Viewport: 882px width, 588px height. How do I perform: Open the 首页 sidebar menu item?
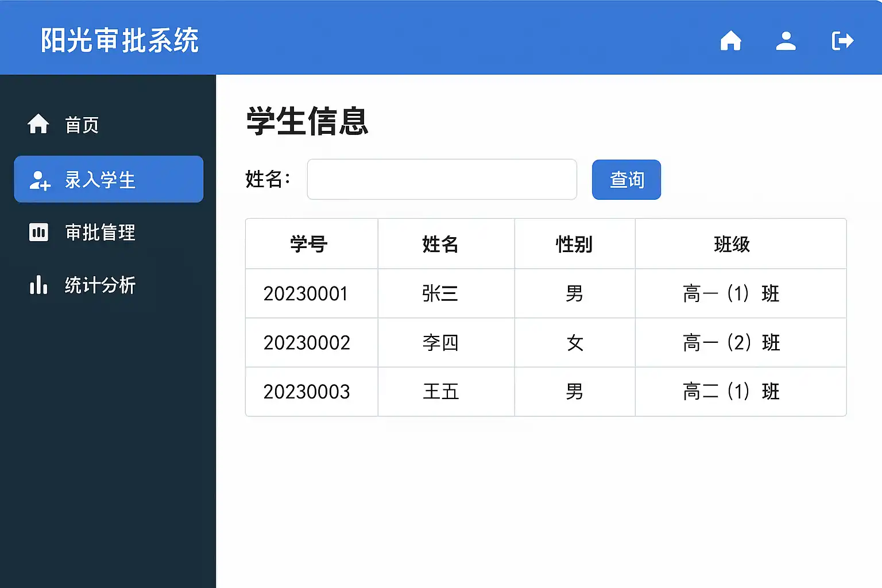coord(109,125)
